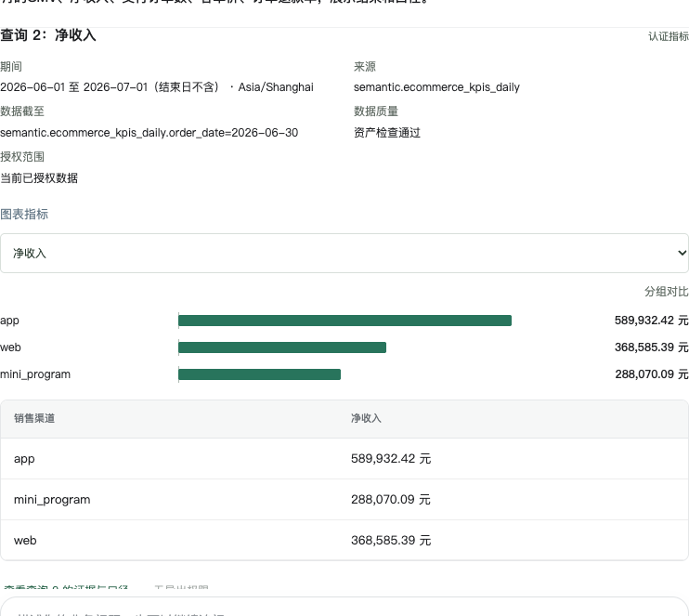Click the 当前已授权数据 value text

[x=39, y=178]
